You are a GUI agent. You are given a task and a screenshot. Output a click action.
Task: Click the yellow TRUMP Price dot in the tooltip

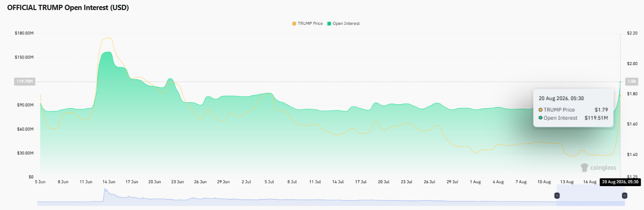coord(541,110)
